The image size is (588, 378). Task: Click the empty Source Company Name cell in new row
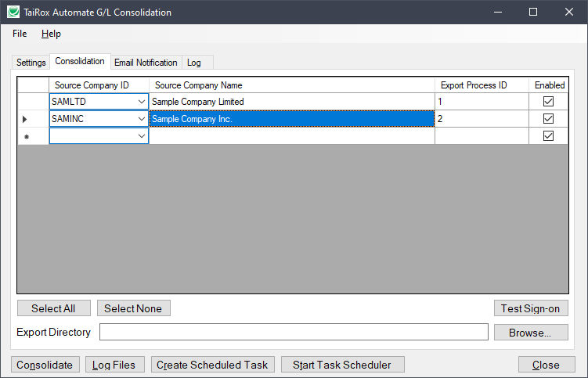[x=292, y=136]
